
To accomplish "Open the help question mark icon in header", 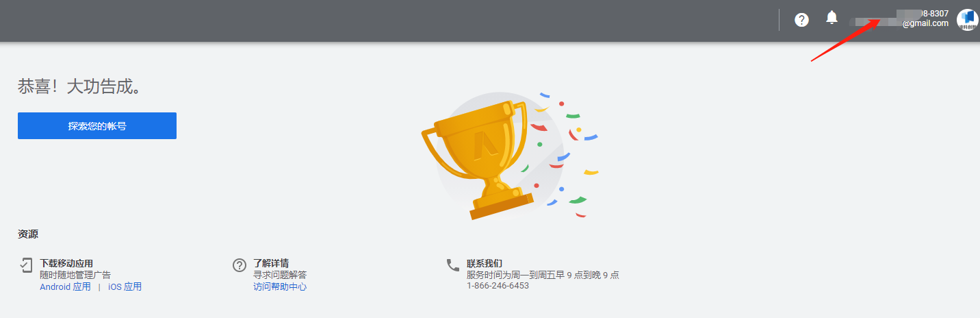I will click(801, 20).
